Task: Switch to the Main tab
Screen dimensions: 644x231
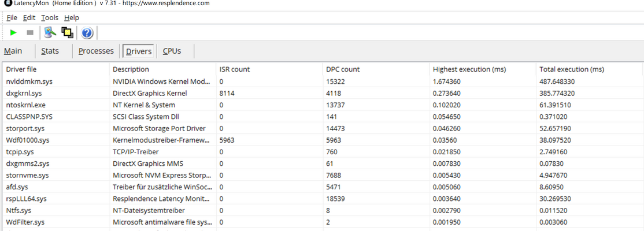Action: coord(13,51)
